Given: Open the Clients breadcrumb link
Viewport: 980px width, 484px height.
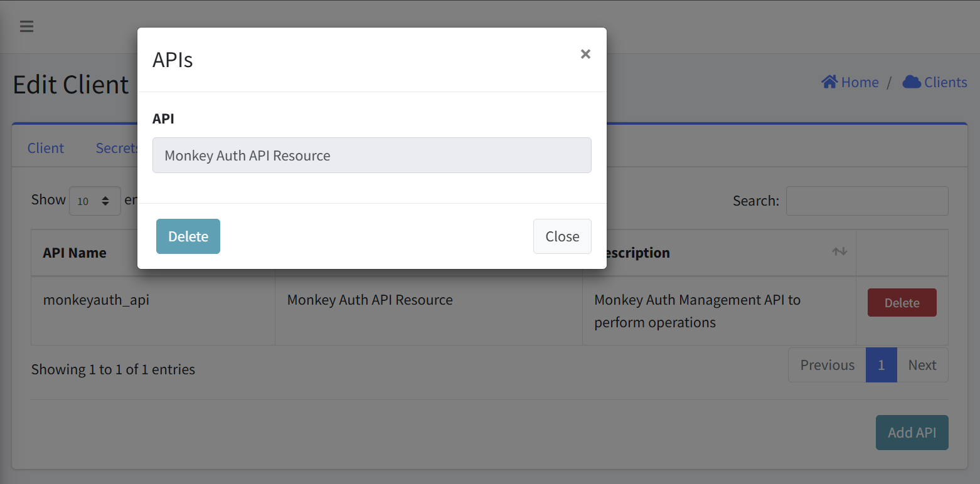Looking at the screenshot, I should (945, 82).
